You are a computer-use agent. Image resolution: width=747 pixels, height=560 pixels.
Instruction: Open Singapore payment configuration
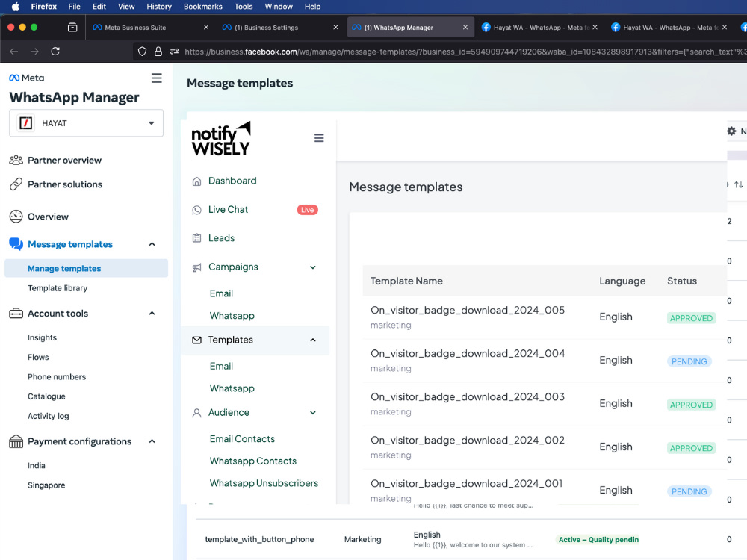pyautogui.click(x=46, y=485)
